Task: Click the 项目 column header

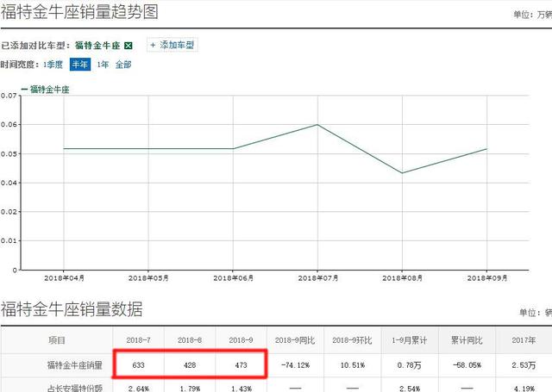Action: (57, 340)
